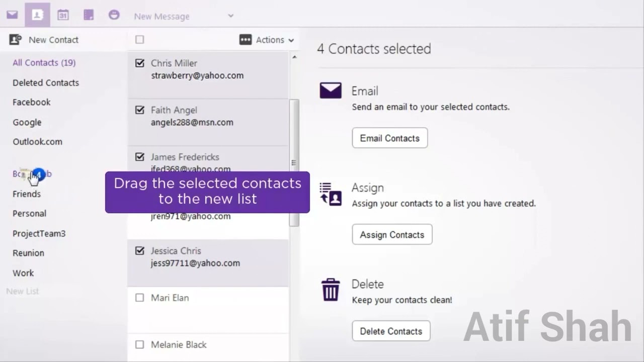Toggle the select-all contacts checkbox

[x=140, y=39]
